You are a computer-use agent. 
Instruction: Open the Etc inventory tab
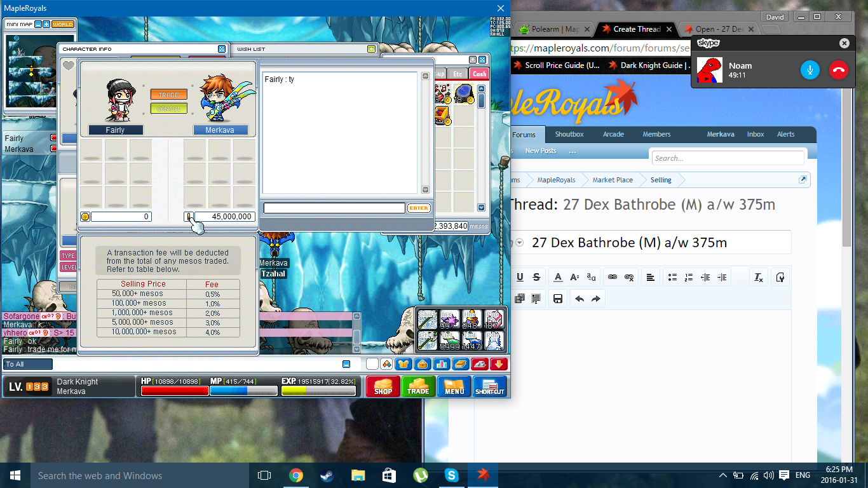(x=458, y=74)
